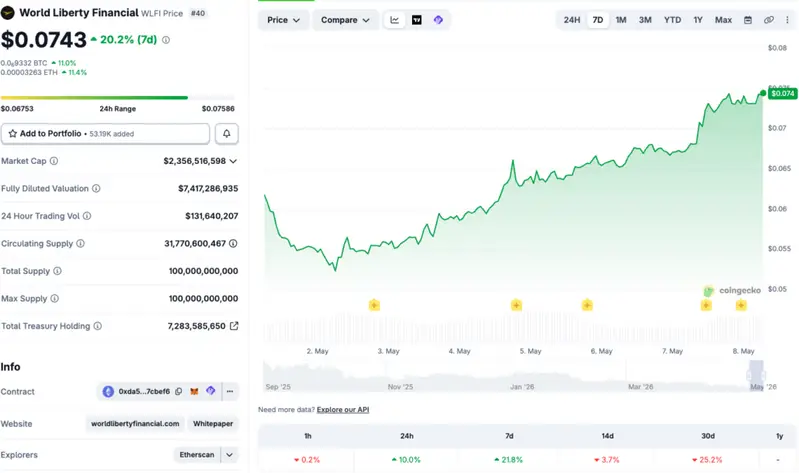This screenshot has height=473, width=799.
Task: Click the price alert bell icon
Action: click(x=226, y=134)
